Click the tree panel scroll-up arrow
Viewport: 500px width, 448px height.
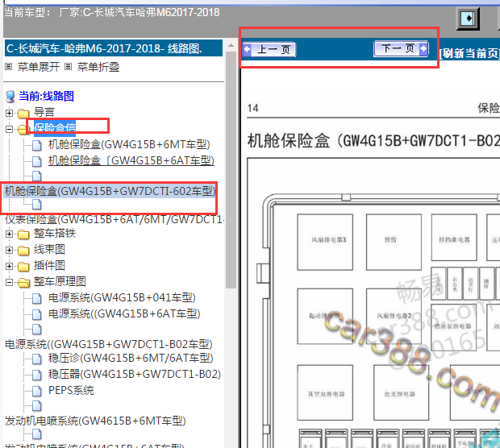click(x=231, y=45)
